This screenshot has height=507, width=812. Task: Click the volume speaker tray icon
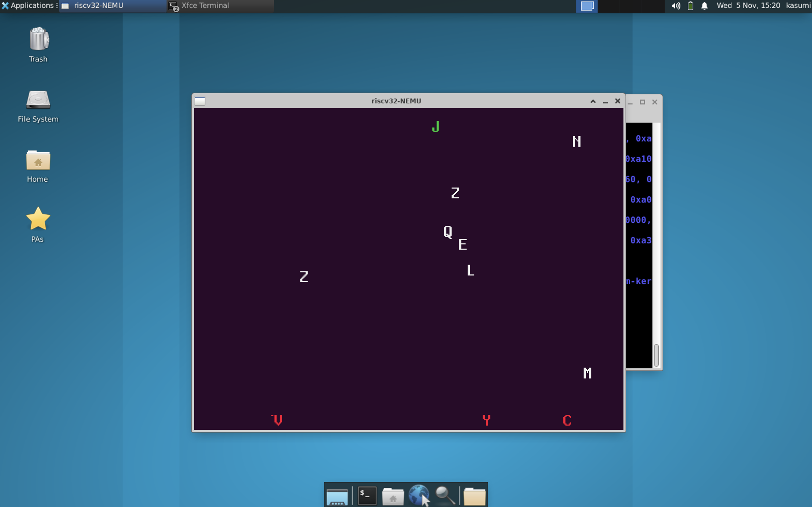pos(676,6)
